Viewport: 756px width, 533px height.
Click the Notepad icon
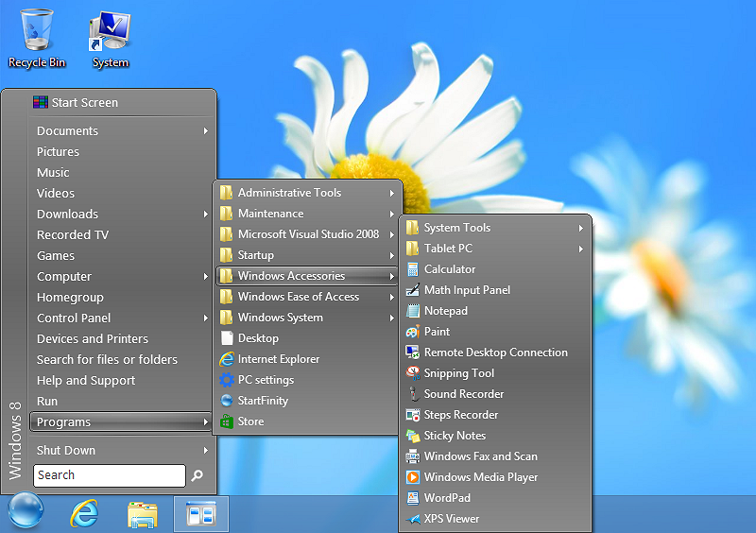[x=413, y=311]
